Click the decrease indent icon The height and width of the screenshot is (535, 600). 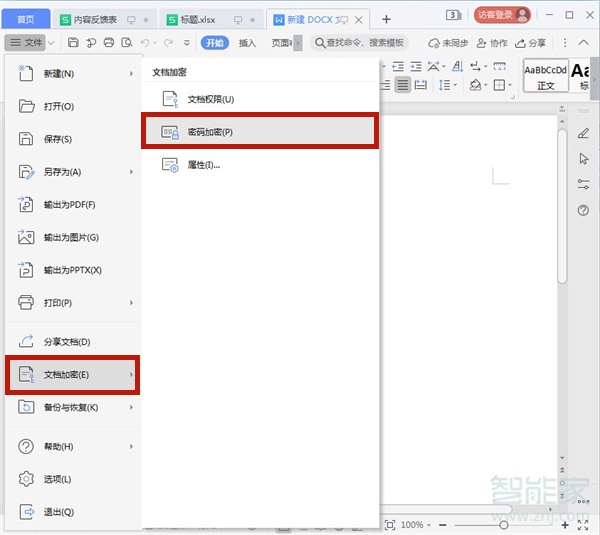(398, 67)
